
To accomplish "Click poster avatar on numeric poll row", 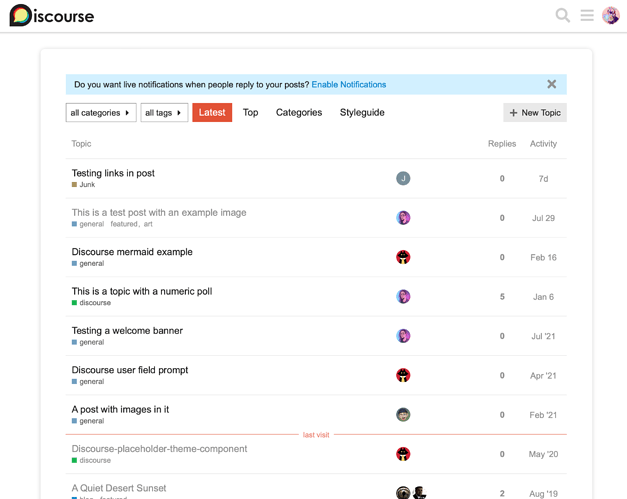I will pyautogui.click(x=403, y=297).
